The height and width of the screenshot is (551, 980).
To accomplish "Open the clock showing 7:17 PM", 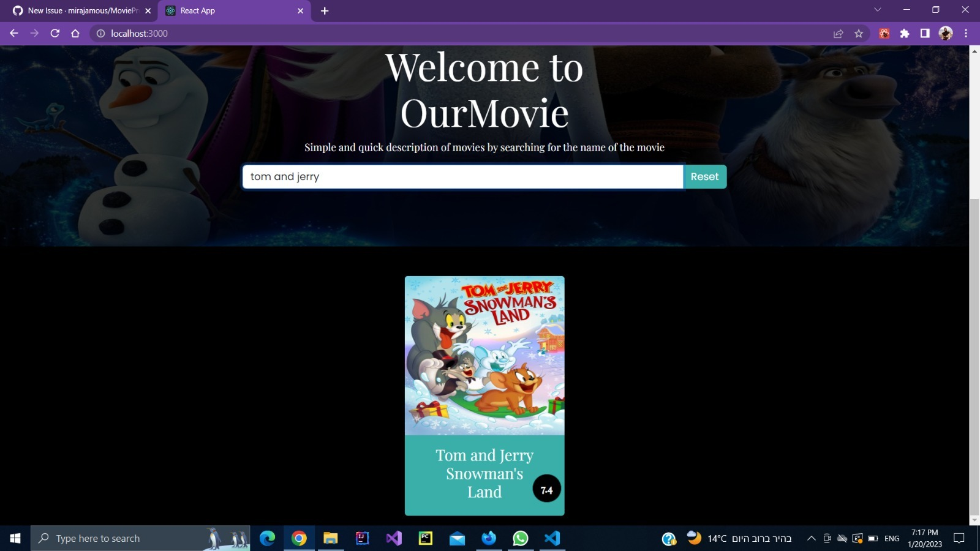I will pos(925,538).
